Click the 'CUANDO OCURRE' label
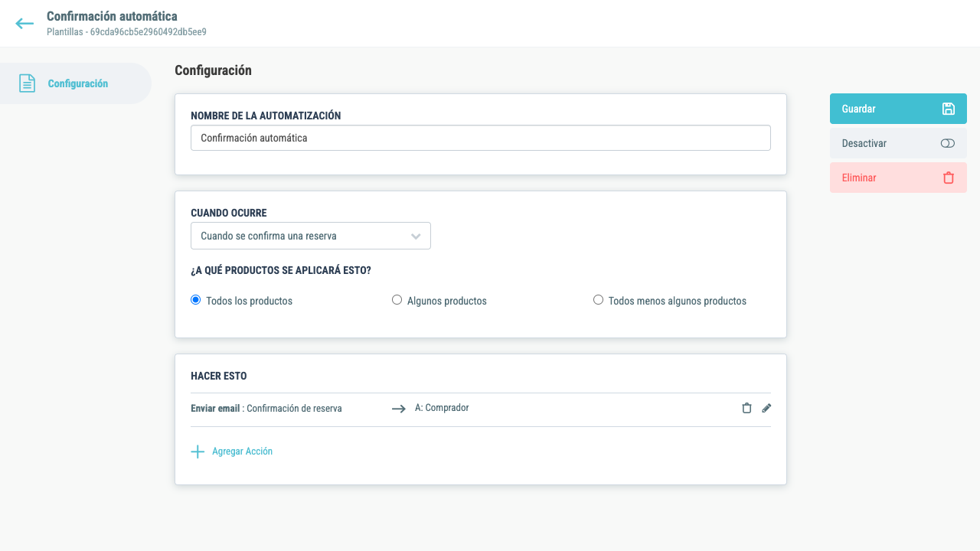The image size is (980, 551). pyautogui.click(x=229, y=213)
